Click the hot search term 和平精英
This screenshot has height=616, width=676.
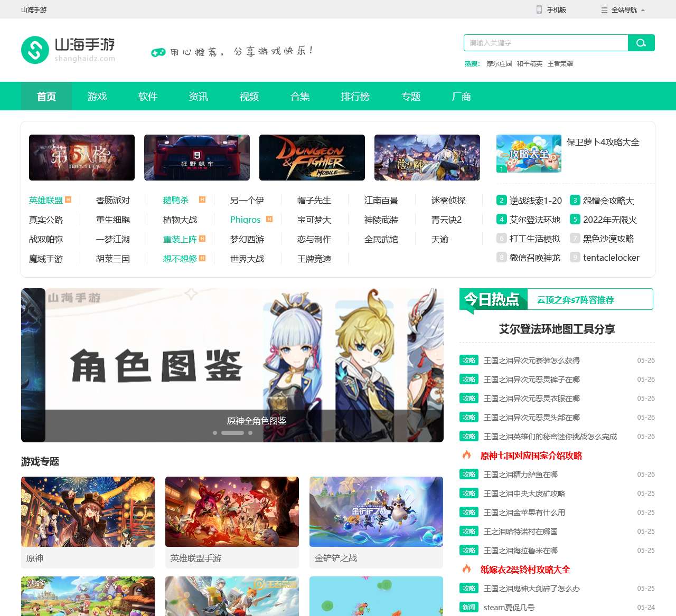[530, 64]
